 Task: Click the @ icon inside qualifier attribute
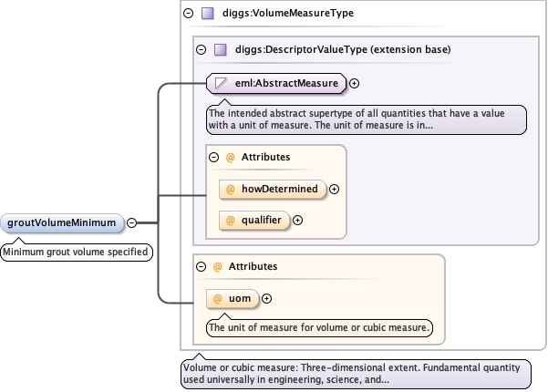tap(230, 220)
